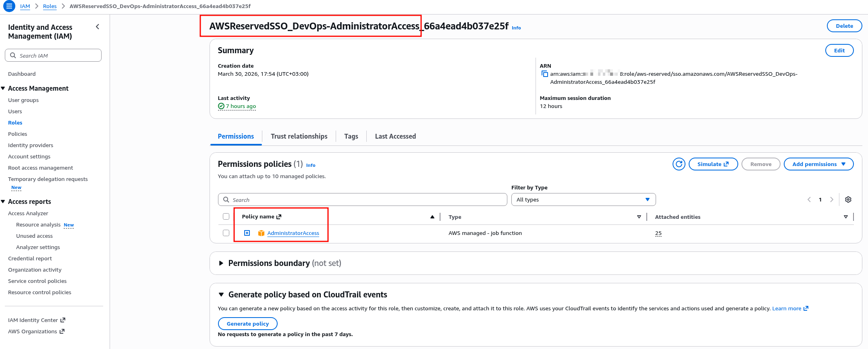Toggle the select-all policies checkbox
The height and width of the screenshot is (349, 868).
pyautogui.click(x=226, y=217)
